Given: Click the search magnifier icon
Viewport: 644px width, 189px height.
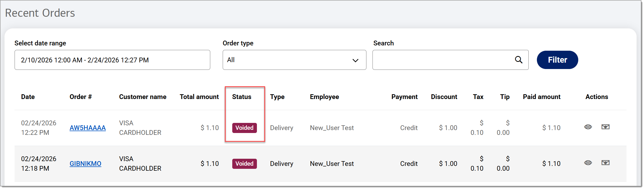Looking at the screenshot, I should [x=519, y=60].
